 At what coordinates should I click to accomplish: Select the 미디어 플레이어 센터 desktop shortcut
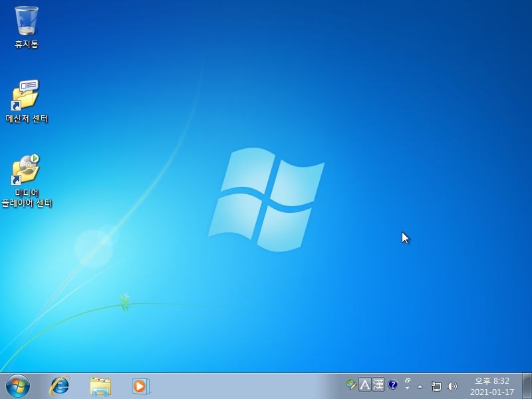27,180
